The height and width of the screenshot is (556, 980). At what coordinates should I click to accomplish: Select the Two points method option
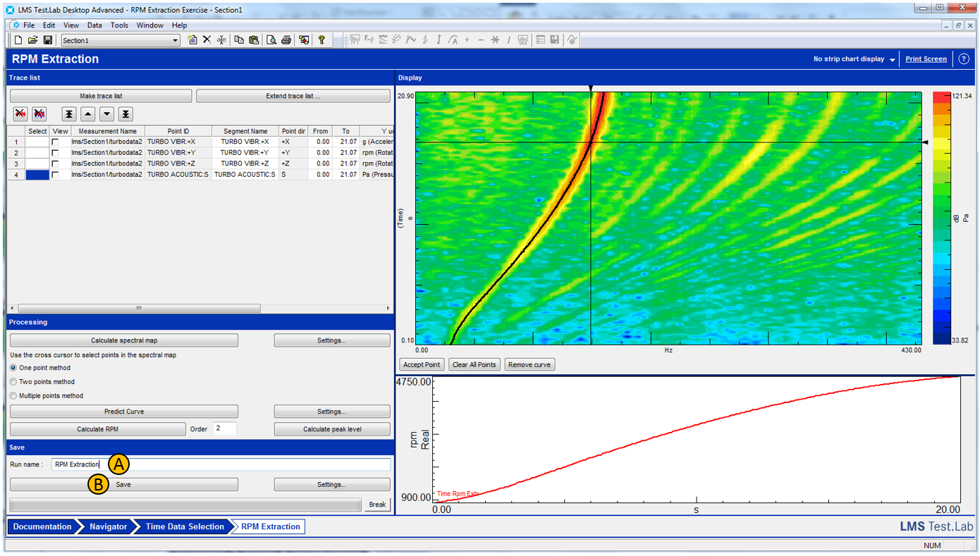click(13, 382)
